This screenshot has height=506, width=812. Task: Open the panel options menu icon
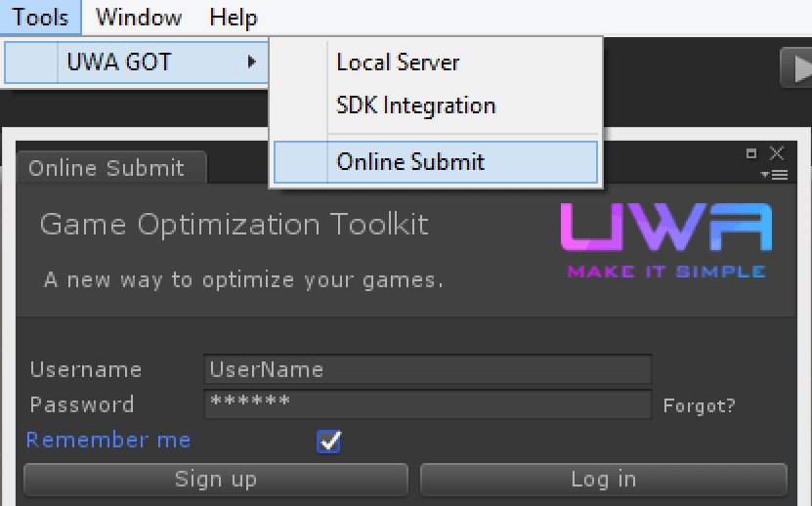[x=776, y=174]
